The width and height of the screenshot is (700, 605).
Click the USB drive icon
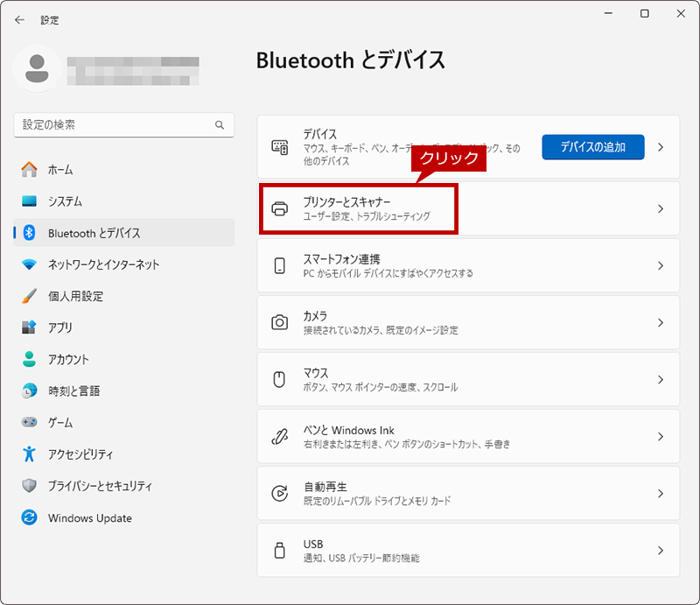pyautogui.click(x=280, y=551)
